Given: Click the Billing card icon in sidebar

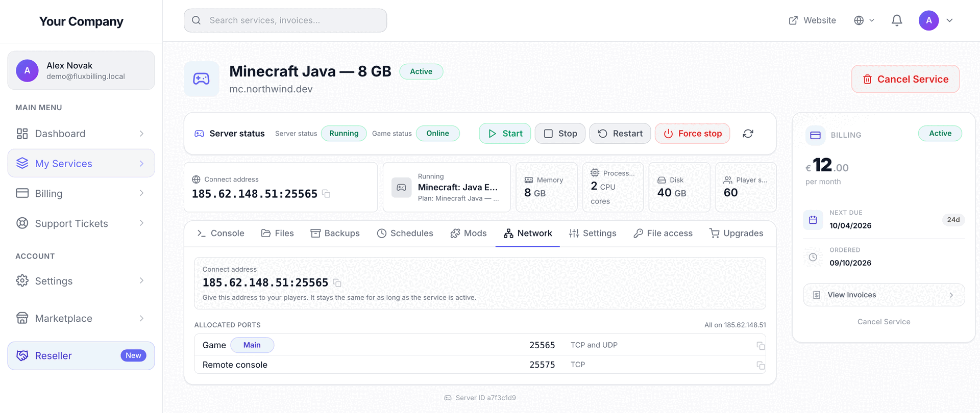Looking at the screenshot, I should click(22, 193).
